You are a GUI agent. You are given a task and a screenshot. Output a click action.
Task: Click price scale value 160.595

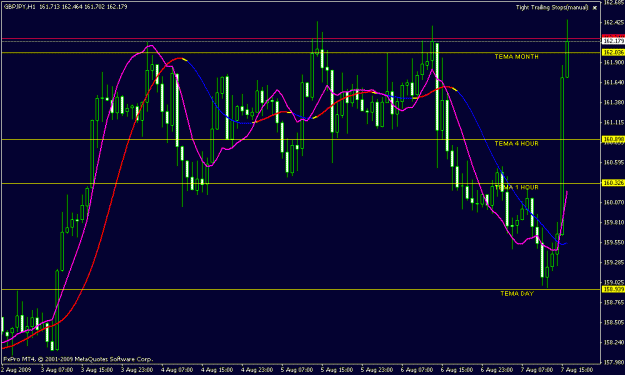point(614,162)
